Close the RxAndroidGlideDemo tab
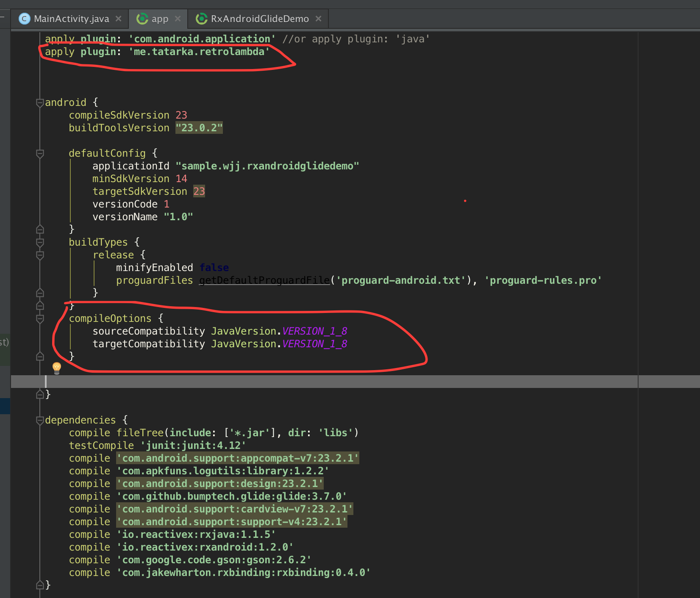The height and width of the screenshot is (598, 700). point(319,19)
